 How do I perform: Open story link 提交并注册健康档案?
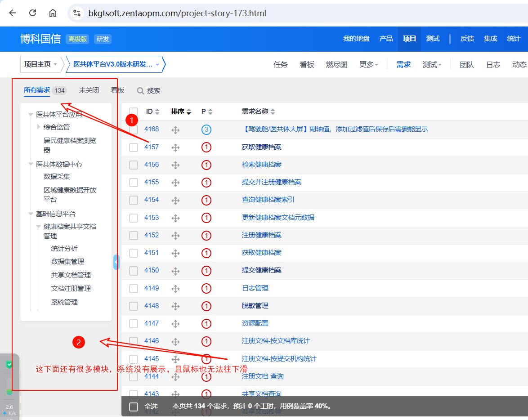click(271, 182)
